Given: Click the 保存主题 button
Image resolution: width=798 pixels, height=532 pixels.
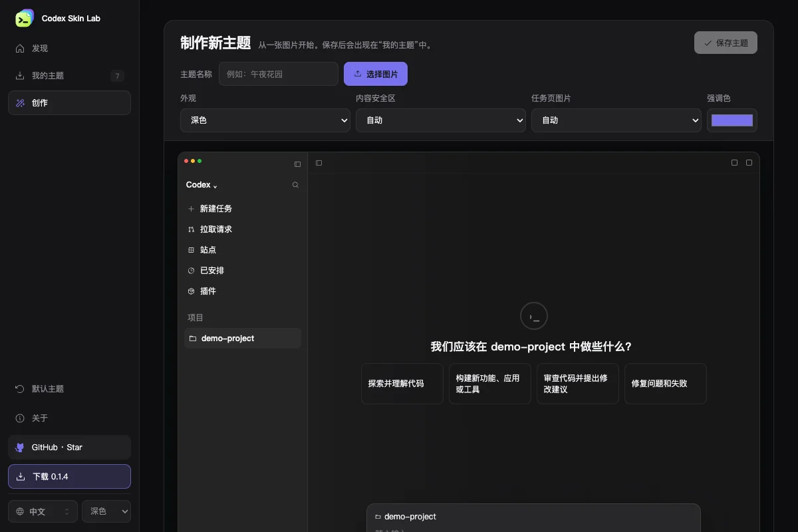Looking at the screenshot, I should tap(726, 43).
